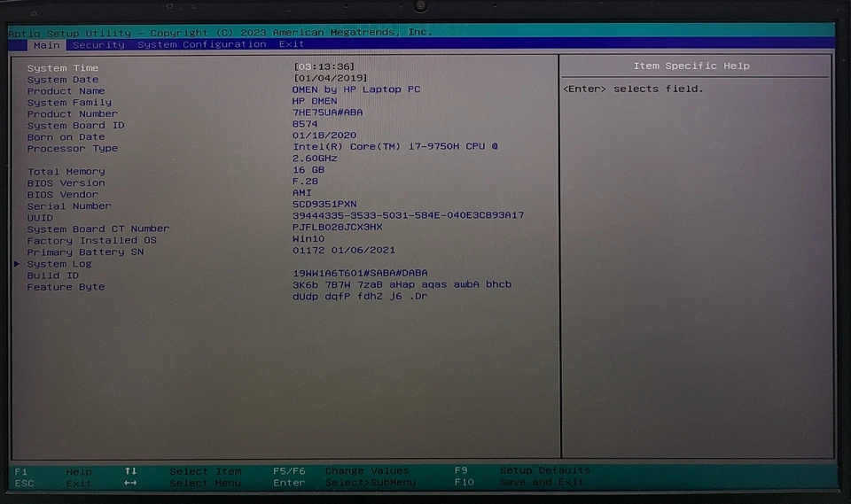Click the 01/18/2020 born date value
The image size is (851, 504).
click(324, 136)
